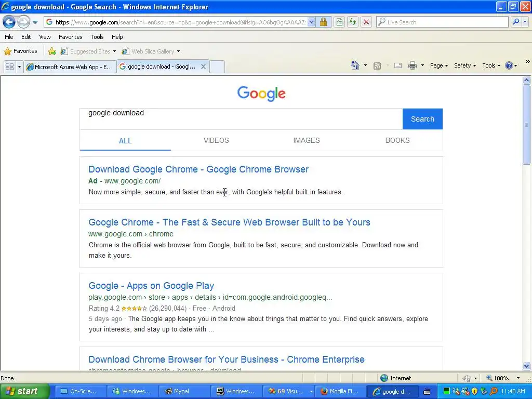Click the Live Search input box
The image size is (532, 399).
click(443, 22)
